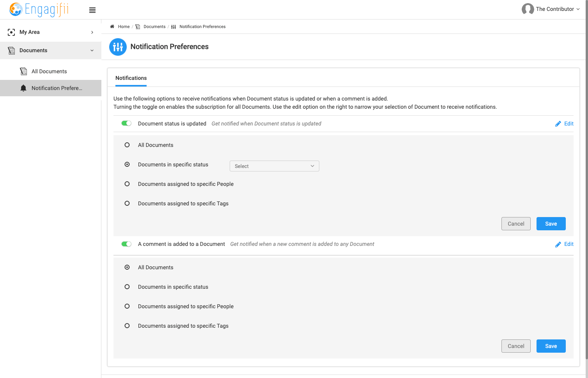Click the Notification Preferences bell icon

click(23, 88)
